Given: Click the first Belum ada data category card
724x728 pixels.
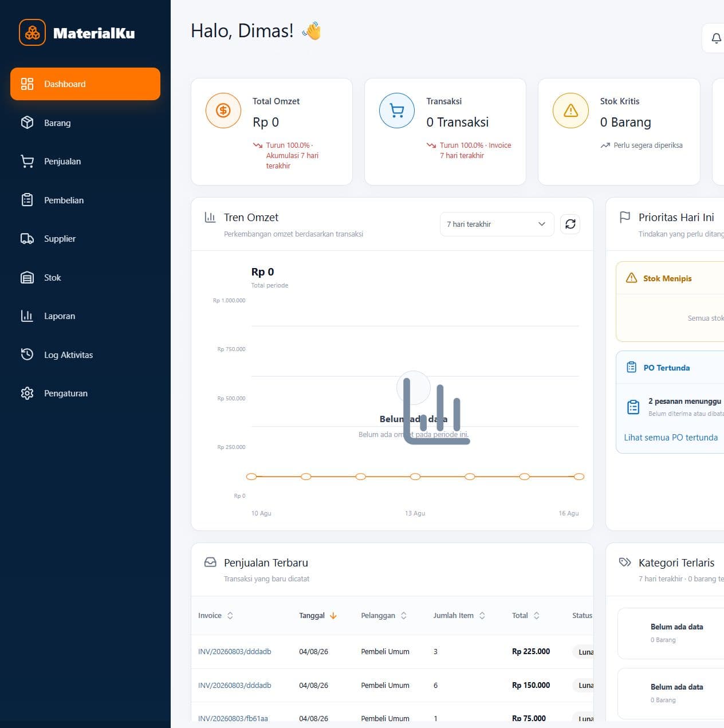Looking at the screenshot, I should coord(671,633).
